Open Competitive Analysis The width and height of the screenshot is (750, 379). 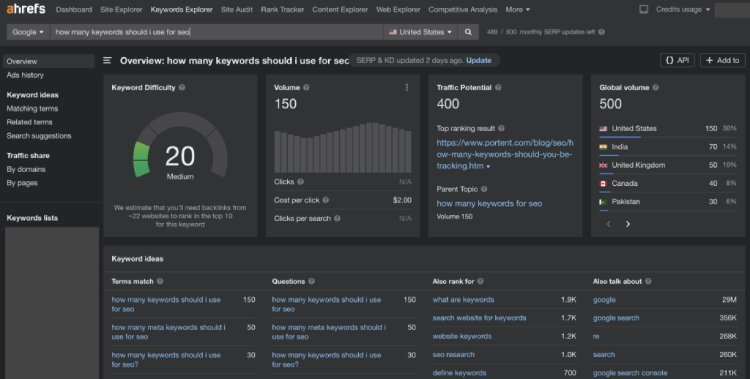463,10
